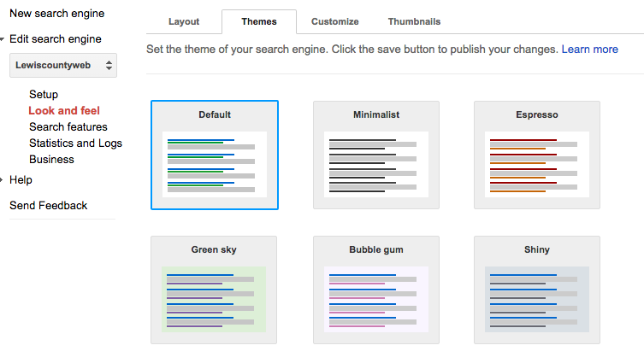This screenshot has width=644, height=363.
Task: Click New search engine
Action: point(56,14)
